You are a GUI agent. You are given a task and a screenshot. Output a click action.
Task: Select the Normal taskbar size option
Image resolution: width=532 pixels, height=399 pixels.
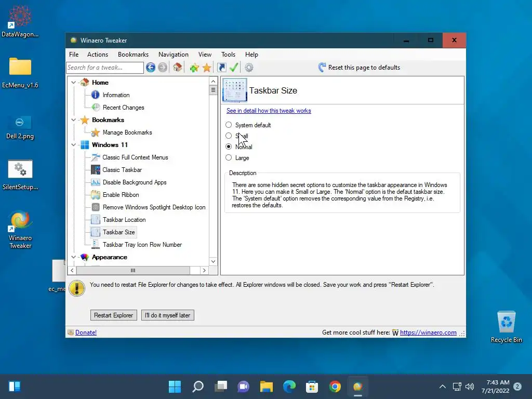(229, 147)
